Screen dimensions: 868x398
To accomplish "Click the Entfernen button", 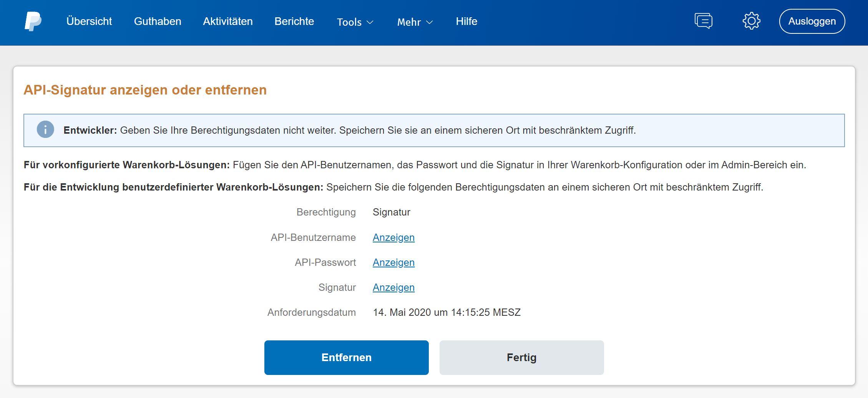I will coord(346,357).
